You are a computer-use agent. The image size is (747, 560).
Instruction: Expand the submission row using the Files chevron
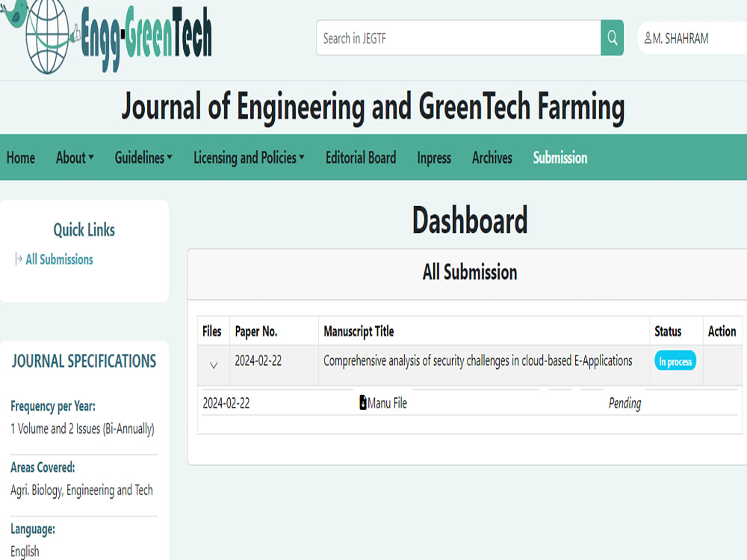[214, 365]
